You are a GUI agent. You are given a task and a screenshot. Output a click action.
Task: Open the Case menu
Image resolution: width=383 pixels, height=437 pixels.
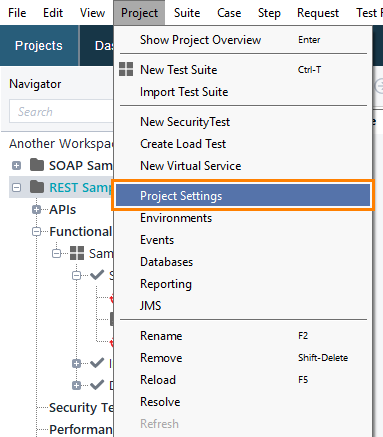click(229, 13)
